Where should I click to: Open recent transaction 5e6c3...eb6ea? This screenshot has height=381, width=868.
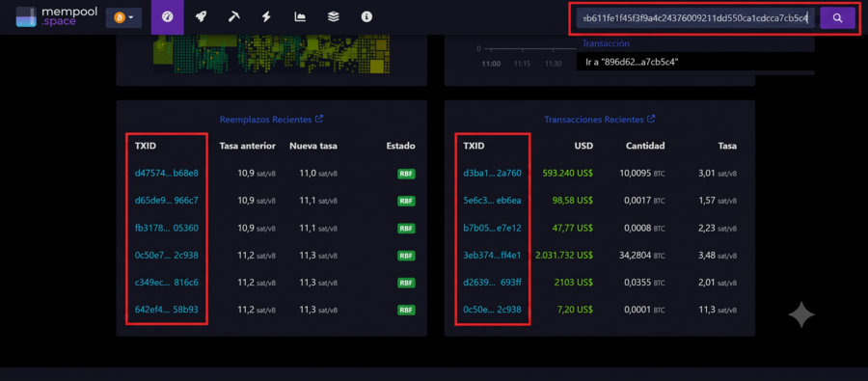tap(492, 201)
